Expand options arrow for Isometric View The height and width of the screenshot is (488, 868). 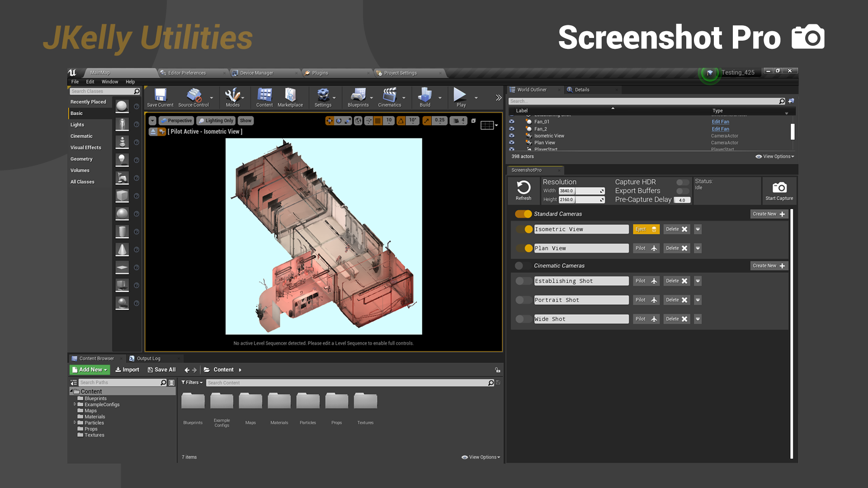pyautogui.click(x=698, y=230)
